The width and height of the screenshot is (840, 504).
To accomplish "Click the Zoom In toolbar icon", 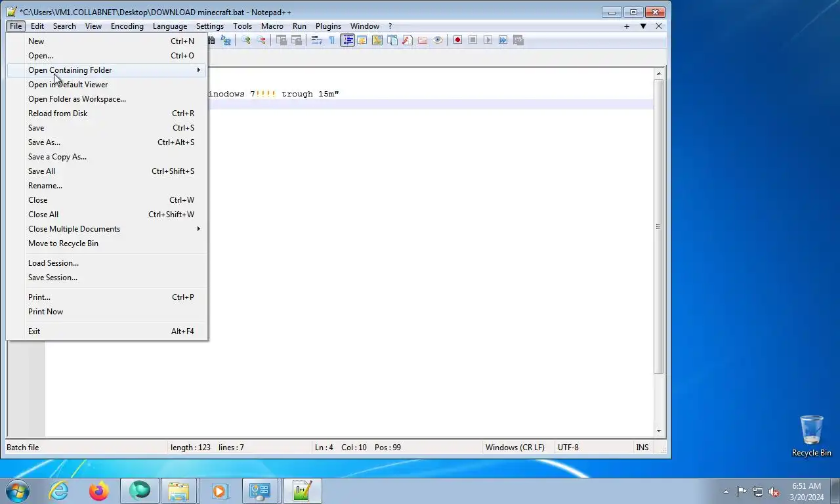I will pyautogui.click(x=246, y=40).
